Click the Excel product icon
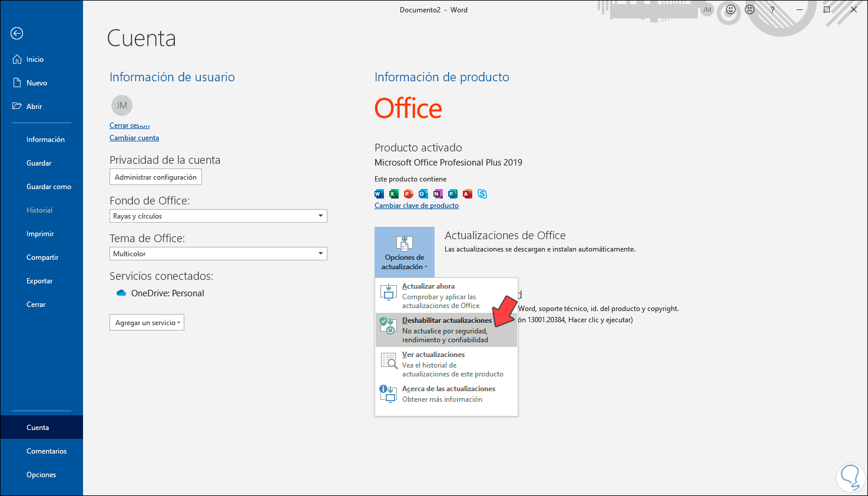The image size is (868, 496). click(394, 194)
